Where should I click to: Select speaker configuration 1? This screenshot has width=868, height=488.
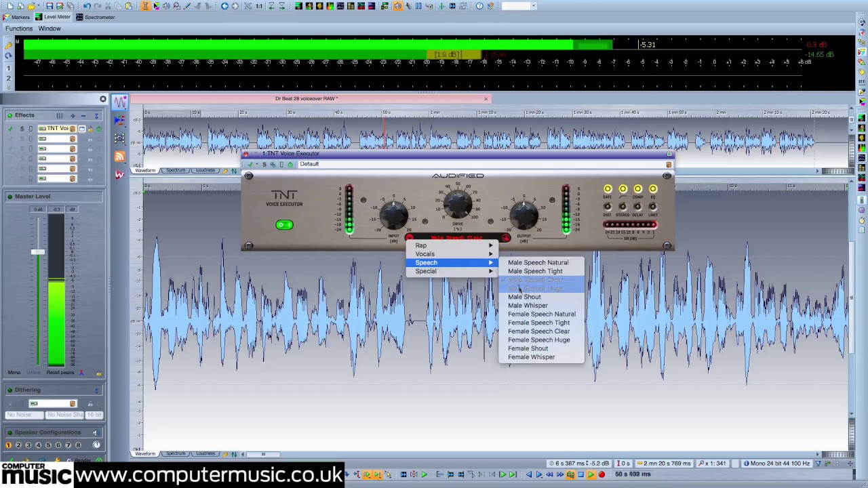(9, 445)
